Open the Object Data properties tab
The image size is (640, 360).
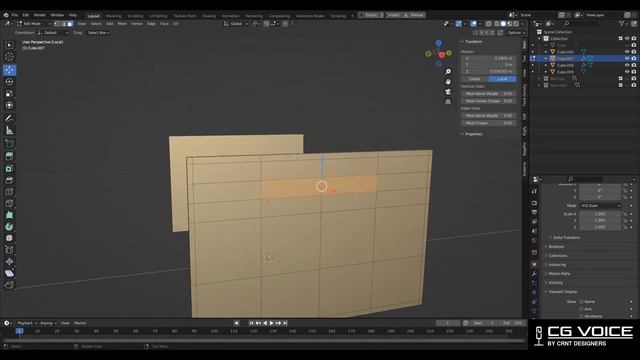(534, 311)
